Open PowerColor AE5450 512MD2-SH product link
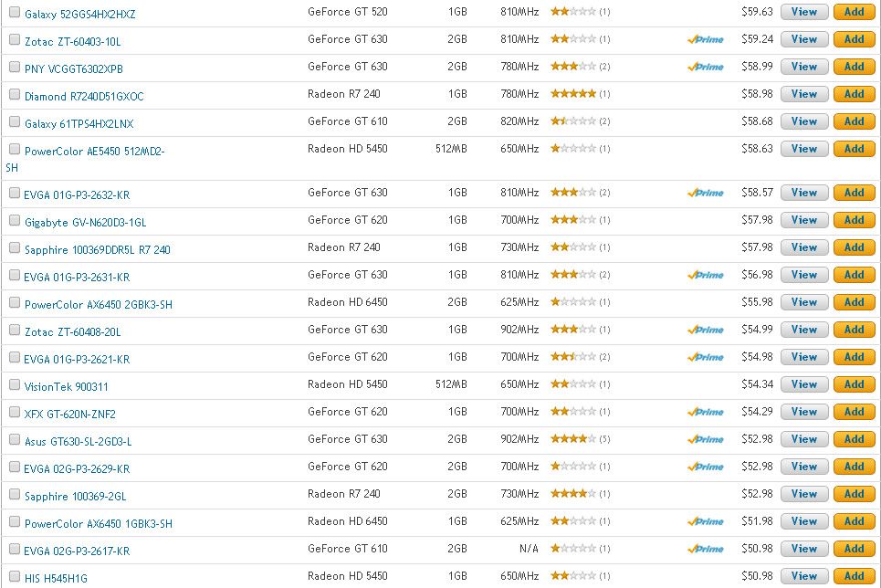Screen dimensions: 881x588 tap(94, 152)
